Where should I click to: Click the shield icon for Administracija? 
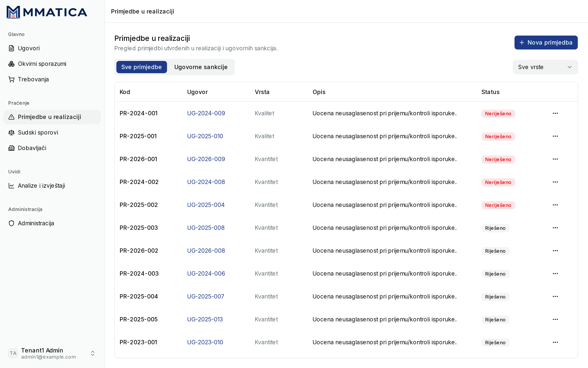pyautogui.click(x=11, y=223)
